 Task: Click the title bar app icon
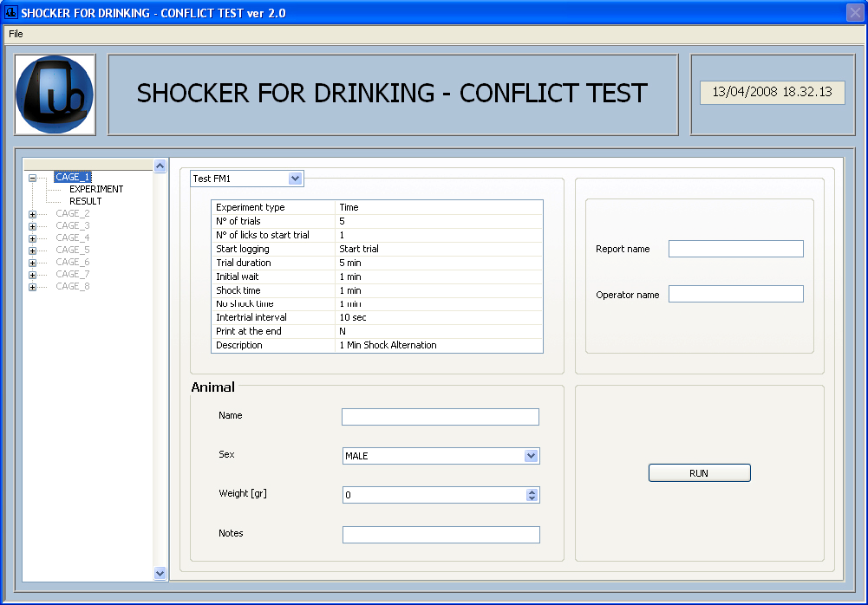[x=11, y=12]
